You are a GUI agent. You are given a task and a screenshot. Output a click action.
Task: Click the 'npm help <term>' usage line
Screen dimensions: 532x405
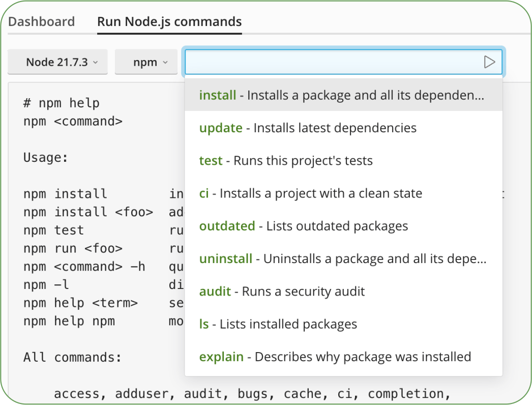(80, 303)
